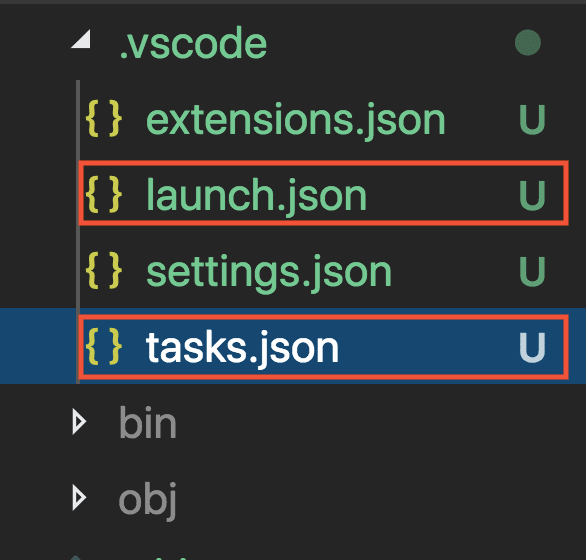Collapse the .vscode folder arrow
This screenshot has height=560, width=586.
click(81, 39)
